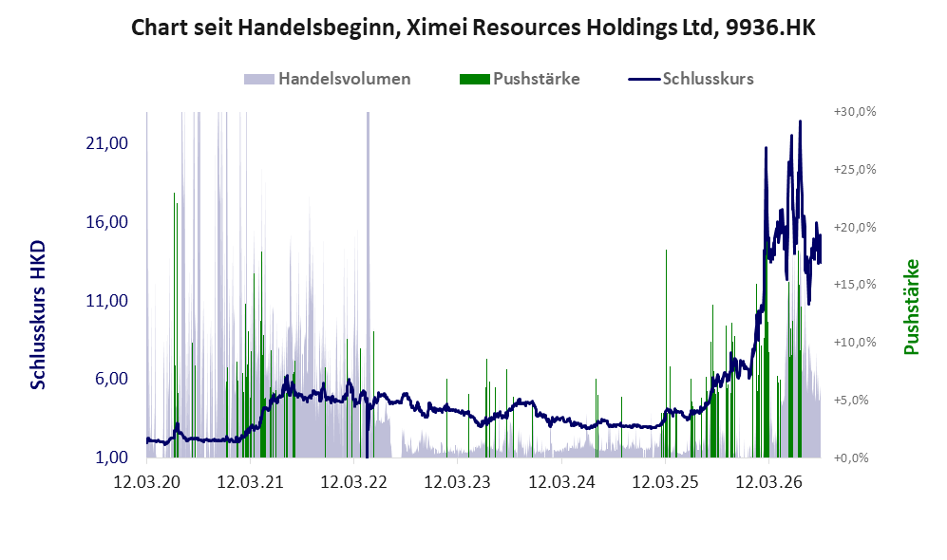947x560 pixels.
Task: Click the 12.03.23 date label
Action: click(458, 482)
